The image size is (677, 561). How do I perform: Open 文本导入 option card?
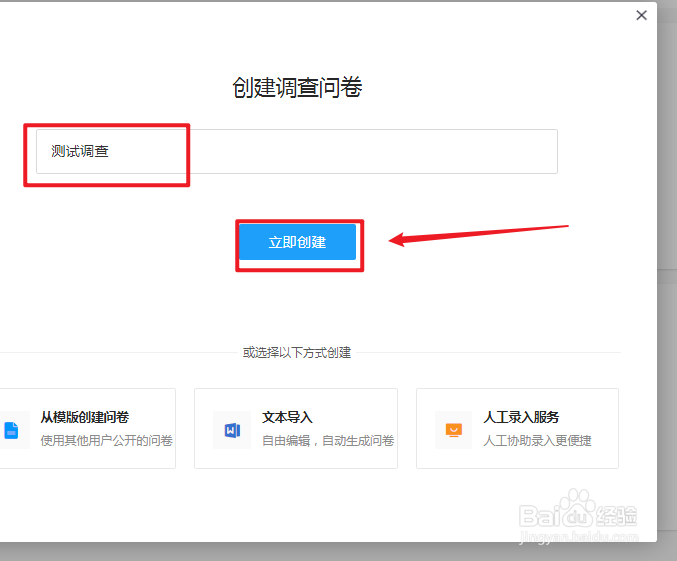tap(296, 428)
